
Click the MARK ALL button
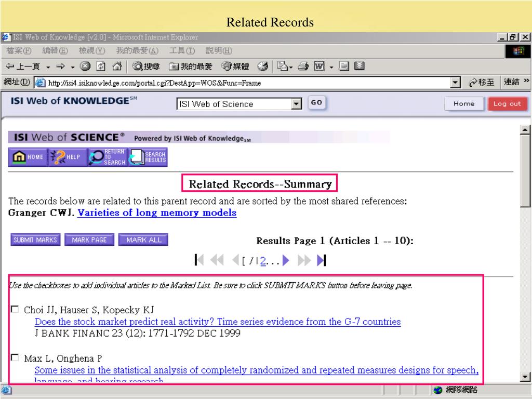(143, 240)
